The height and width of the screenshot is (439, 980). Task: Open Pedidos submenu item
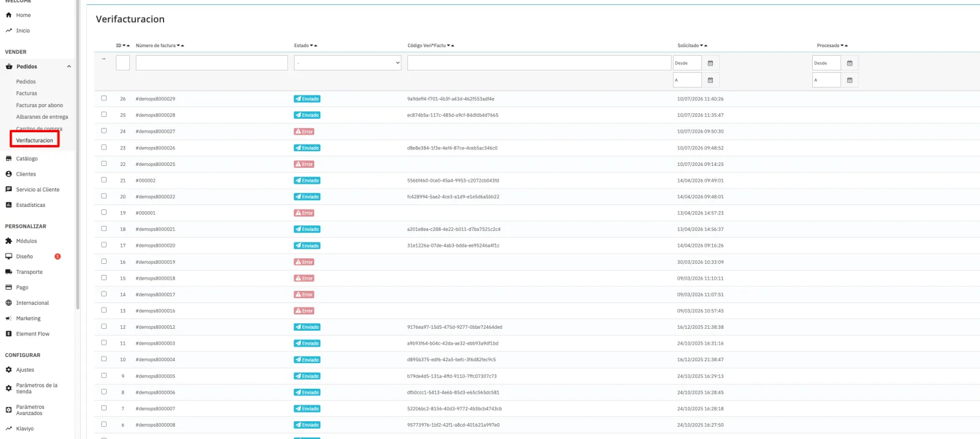[x=26, y=82]
